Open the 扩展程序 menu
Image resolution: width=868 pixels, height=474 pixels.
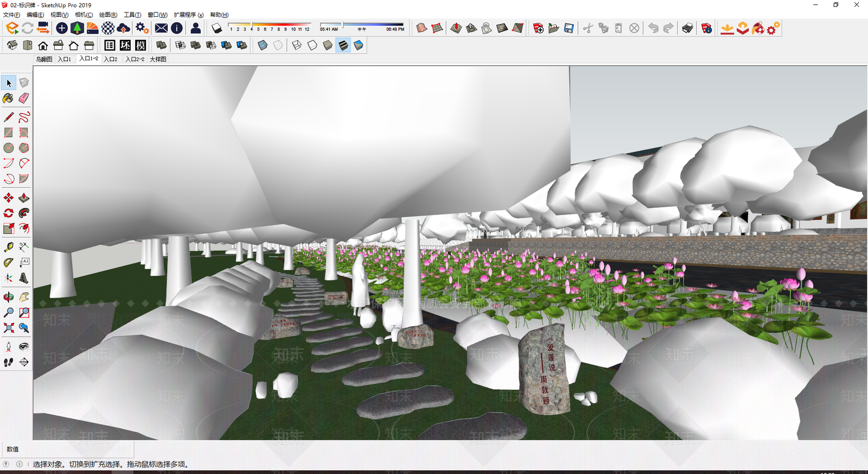pos(189,15)
